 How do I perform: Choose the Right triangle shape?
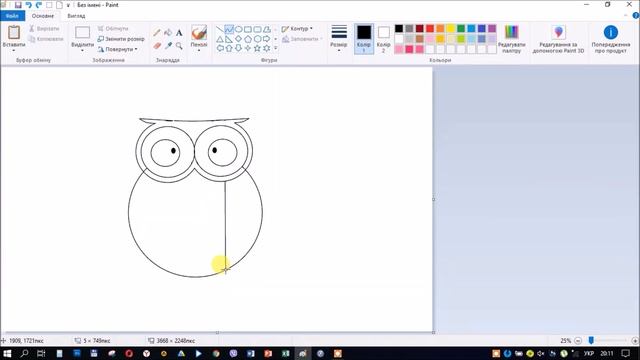tap(229, 39)
